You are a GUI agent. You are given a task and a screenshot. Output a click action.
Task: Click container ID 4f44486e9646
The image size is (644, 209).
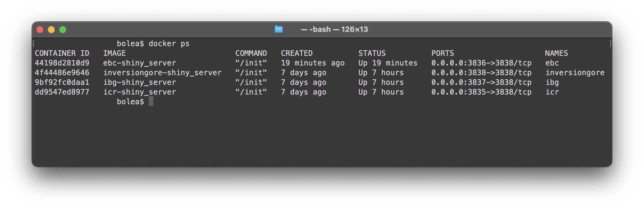point(62,73)
